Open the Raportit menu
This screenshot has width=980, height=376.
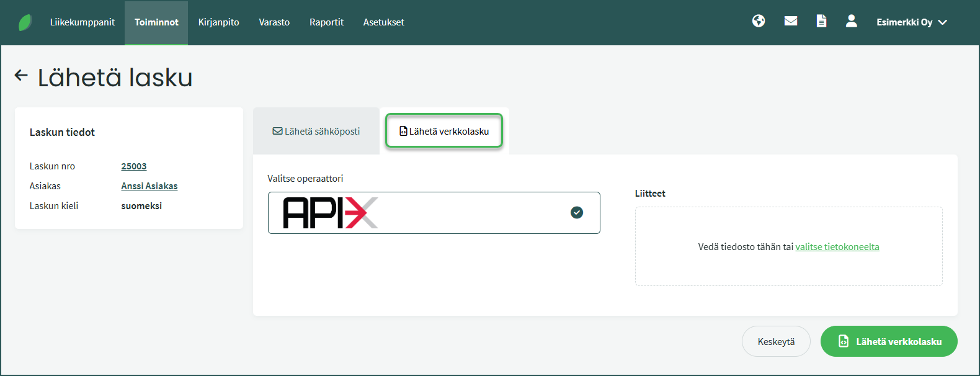click(326, 22)
